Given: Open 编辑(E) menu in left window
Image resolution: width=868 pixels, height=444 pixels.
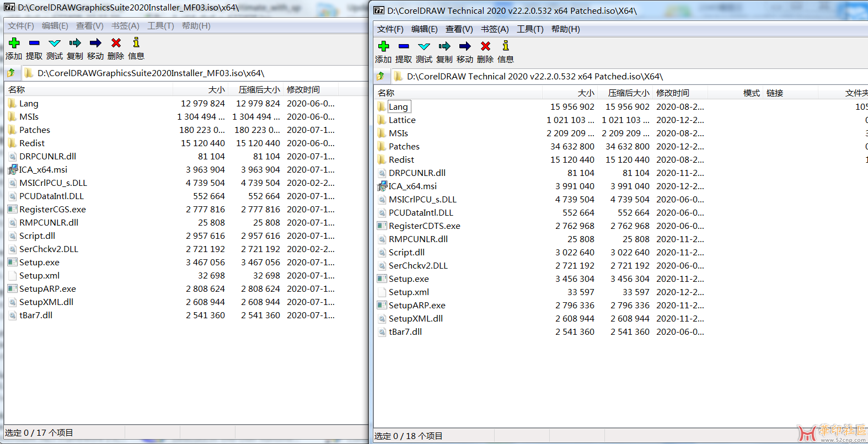Looking at the screenshot, I should pos(55,26).
